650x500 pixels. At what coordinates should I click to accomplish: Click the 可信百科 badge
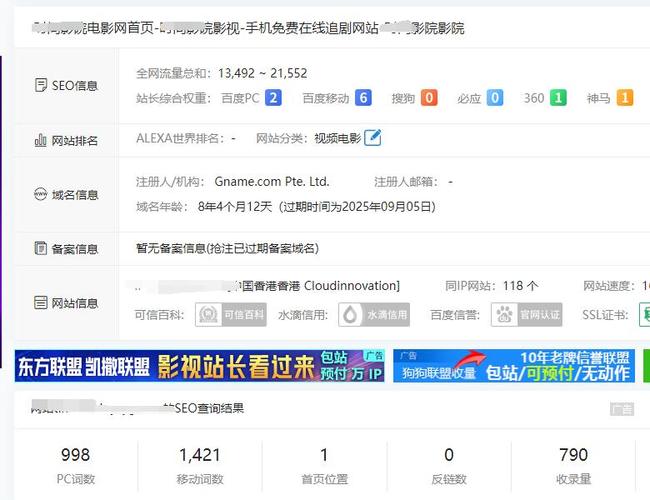(x=230, y=315)
